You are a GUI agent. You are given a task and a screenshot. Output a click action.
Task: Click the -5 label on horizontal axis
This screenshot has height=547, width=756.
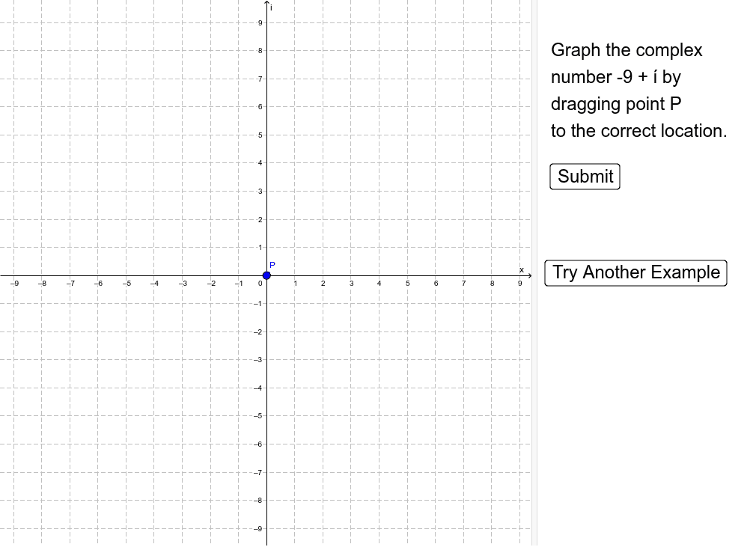[x=126, y=284]
